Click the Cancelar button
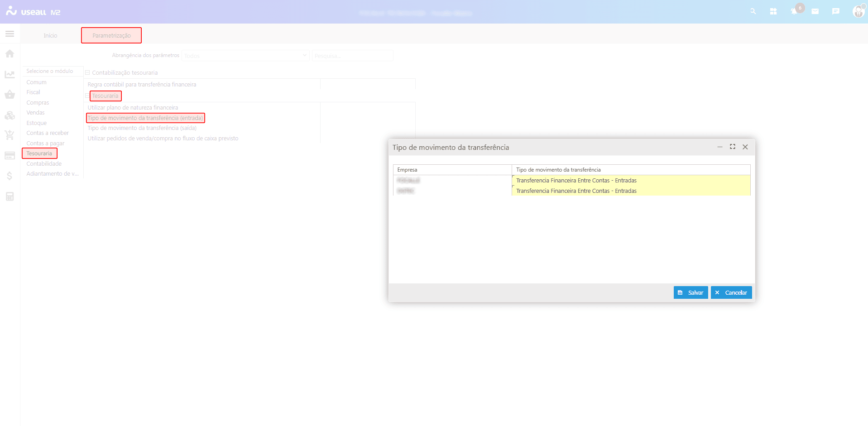868x426 pixels. 731,292
